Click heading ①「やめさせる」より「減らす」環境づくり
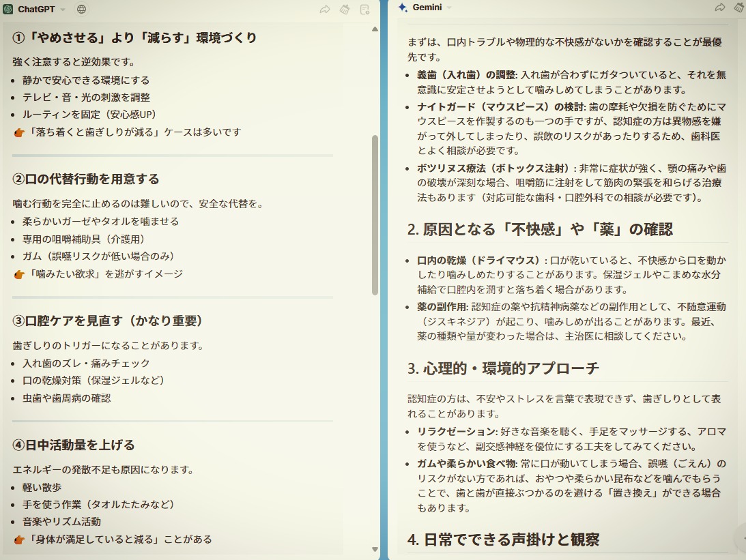 [134, 38]
